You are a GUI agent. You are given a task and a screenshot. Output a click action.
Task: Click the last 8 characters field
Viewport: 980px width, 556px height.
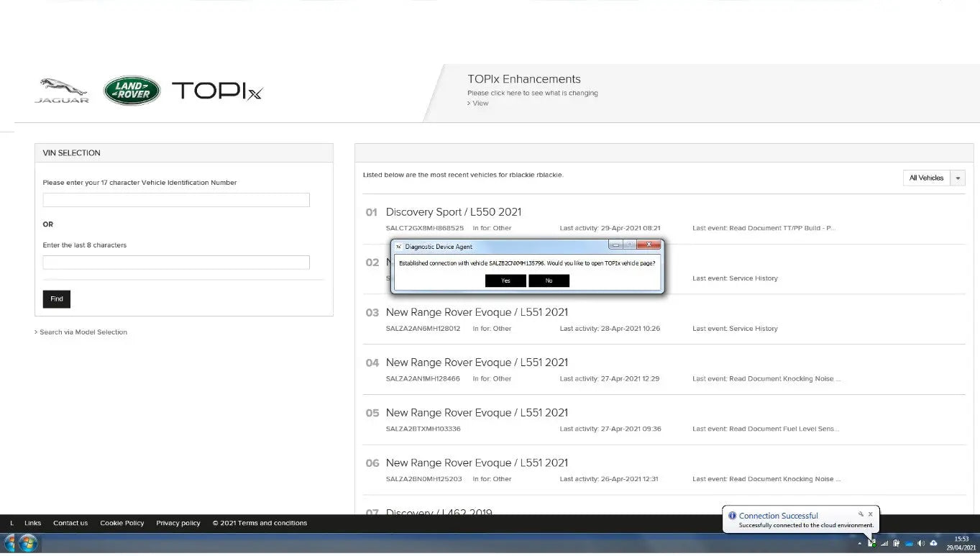(x=176, y=263)
